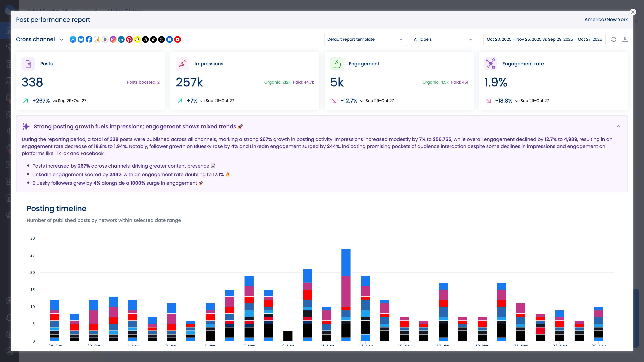Screen dimensions: 644x362
Task: Select the LinkedIn network icon
Action: [x=121, y=39]
